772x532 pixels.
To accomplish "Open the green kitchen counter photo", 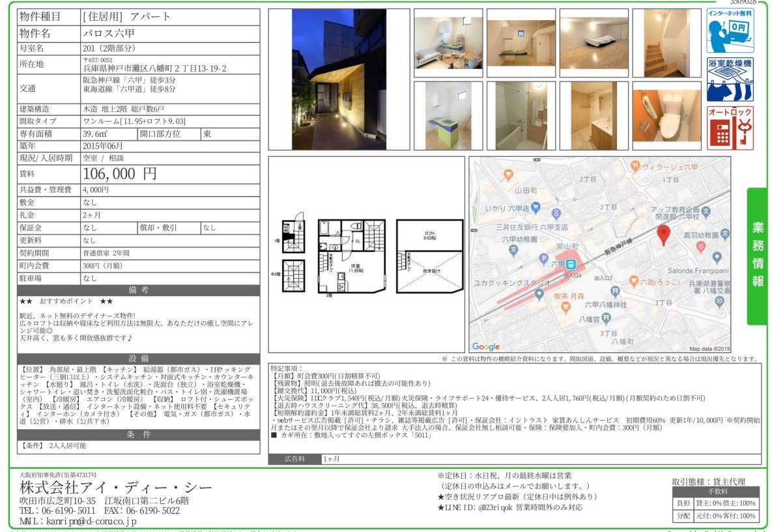I will pyautogui.click(x=448, y=116).
